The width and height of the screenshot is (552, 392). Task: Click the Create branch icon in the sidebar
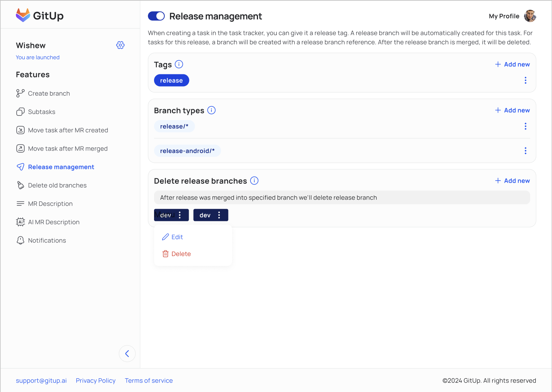click(21, 93)
